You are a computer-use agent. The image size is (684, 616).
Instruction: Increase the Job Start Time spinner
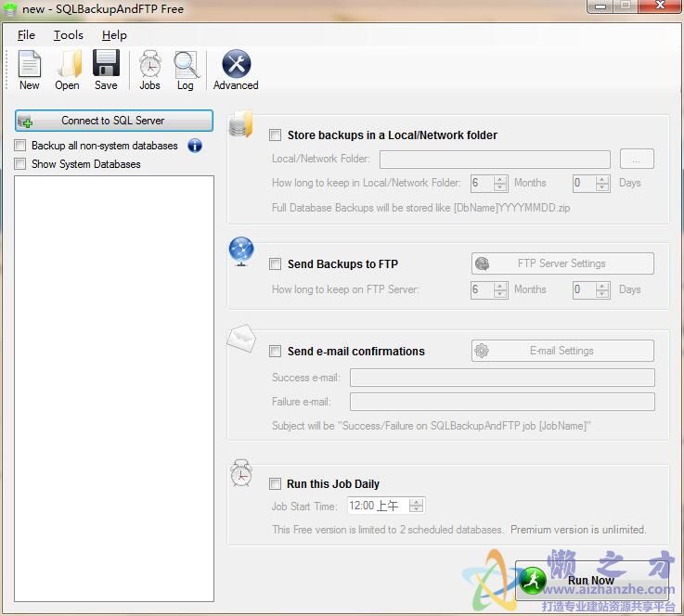pyautogui.click(x=416, y=502)
